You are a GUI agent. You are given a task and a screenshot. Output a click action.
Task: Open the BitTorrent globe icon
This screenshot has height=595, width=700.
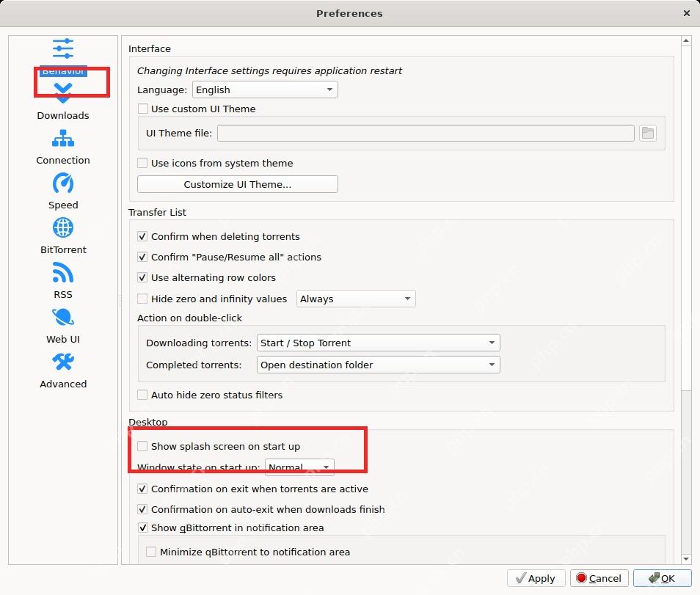click(x=63, y=227)
